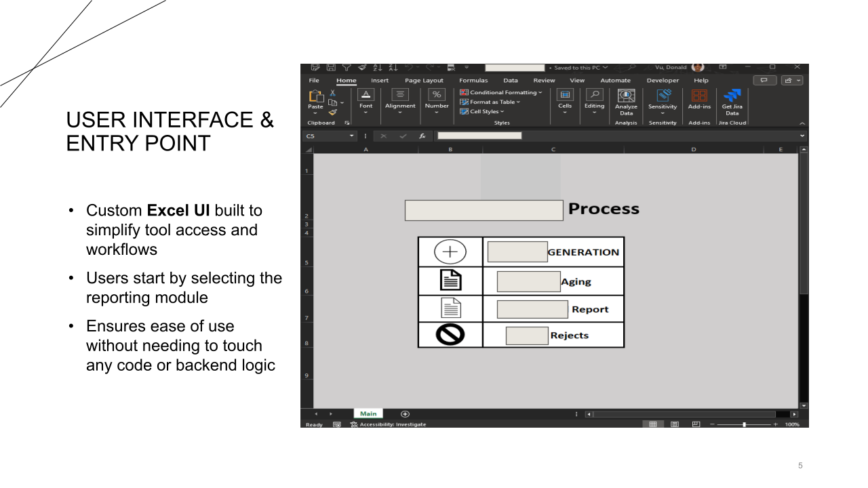Open the Format Painter tool

pos(332,112)
